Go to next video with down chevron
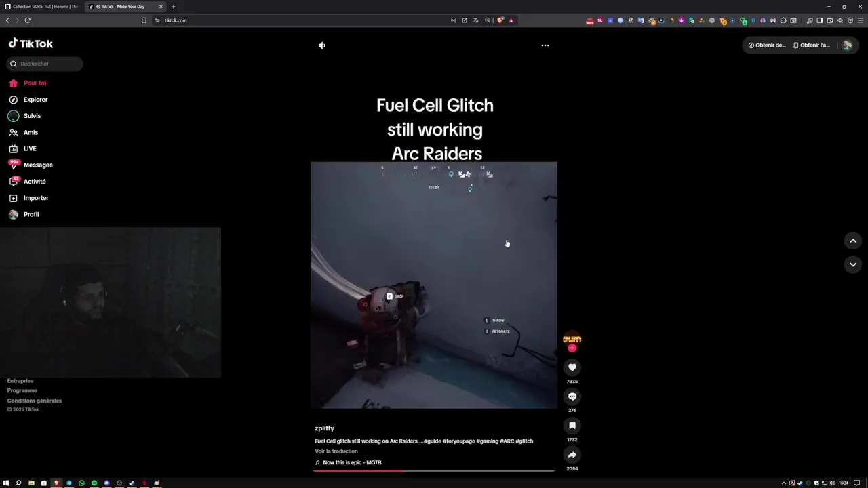 tap(853, 264)
